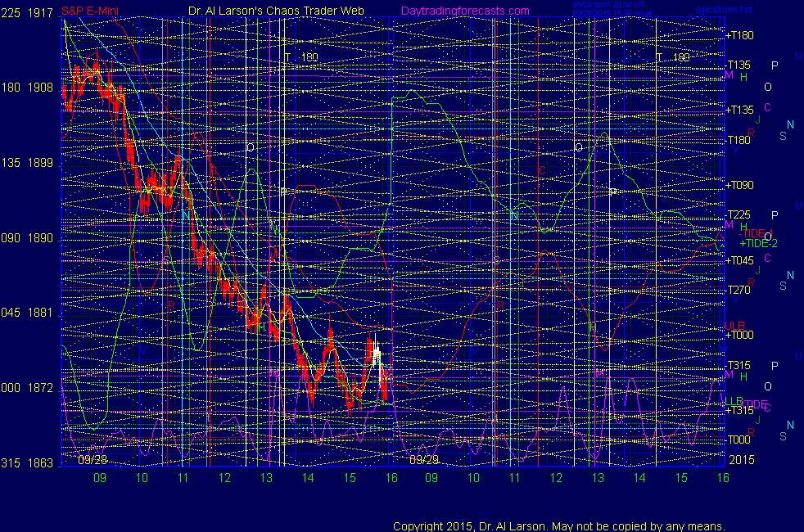Viewport: 804px width, 532px height.
Task: Click the 2015 year label
Action: coord(742,460)
